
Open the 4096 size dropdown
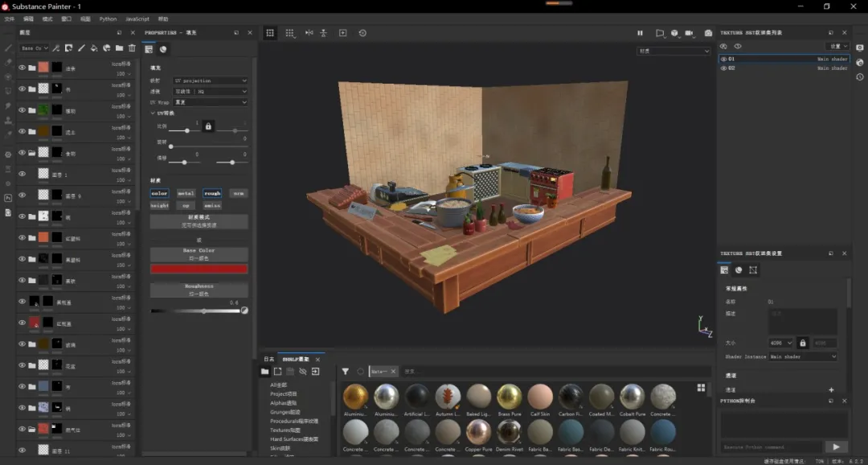point(780,343)
